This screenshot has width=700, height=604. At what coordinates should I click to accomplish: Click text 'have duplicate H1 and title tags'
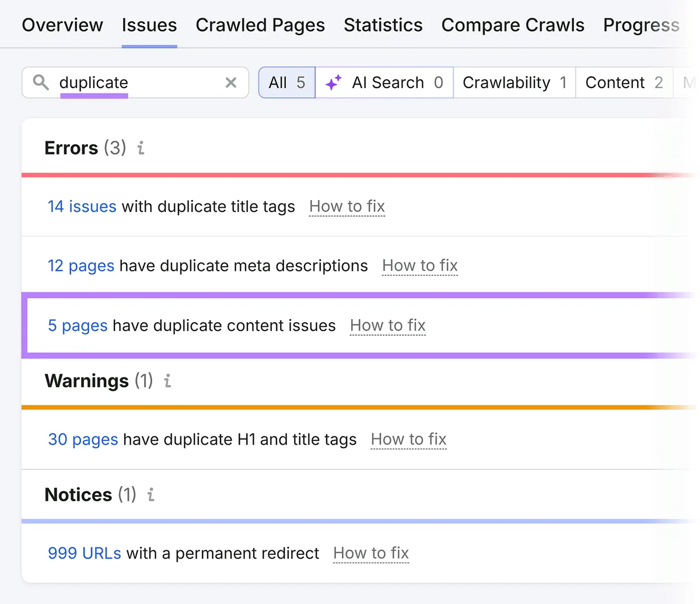pyautogui.click(x=240, y=439)
